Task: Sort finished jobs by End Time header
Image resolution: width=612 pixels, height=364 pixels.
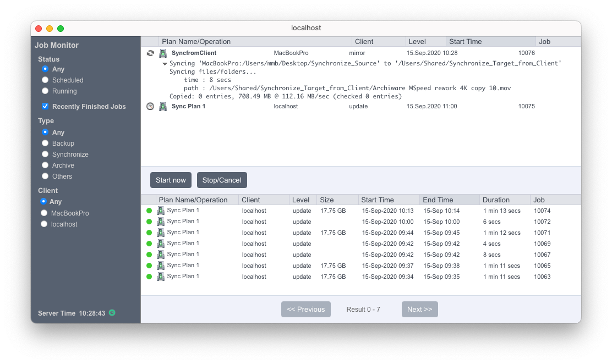Action: pyautogui.click(x=449, y=200)
